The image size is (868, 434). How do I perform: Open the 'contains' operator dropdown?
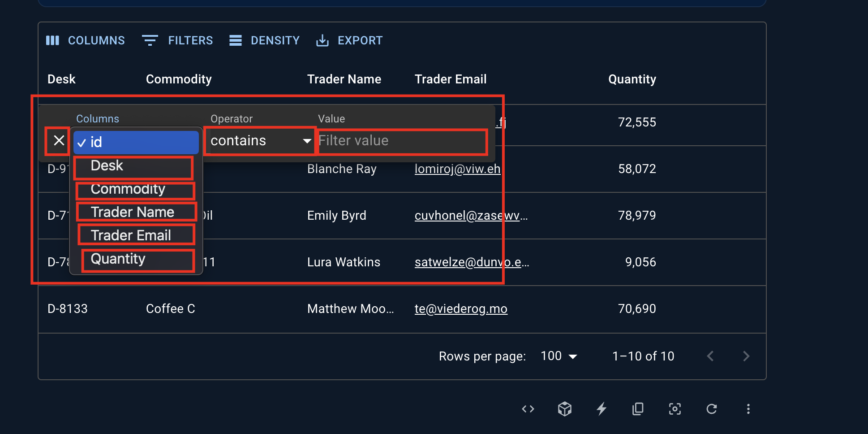[261, 141]
